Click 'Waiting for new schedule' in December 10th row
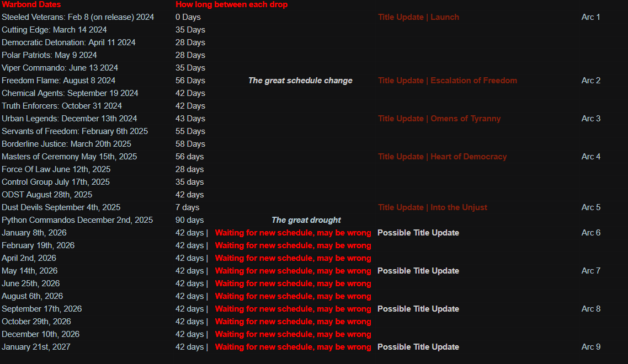628x364 pixels. pos(293,334)
